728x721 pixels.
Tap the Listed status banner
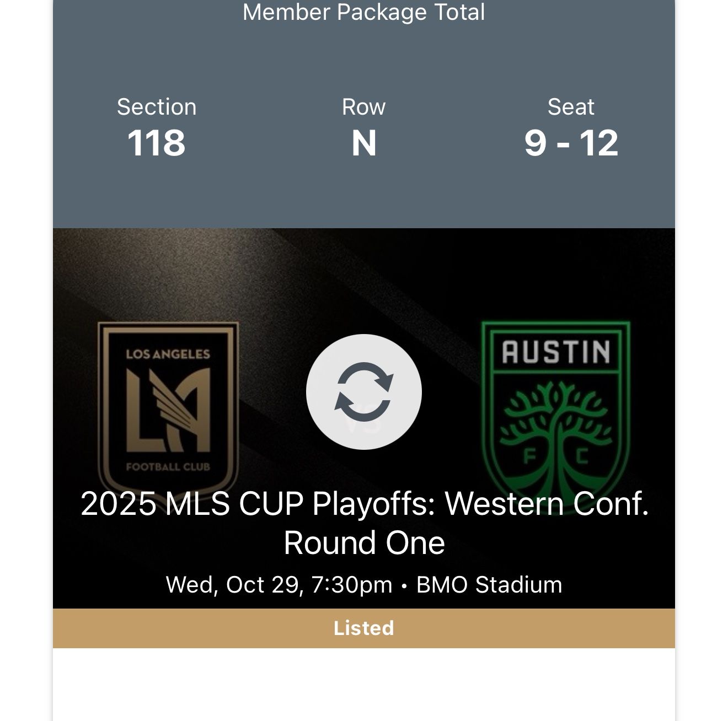(364, 627)
